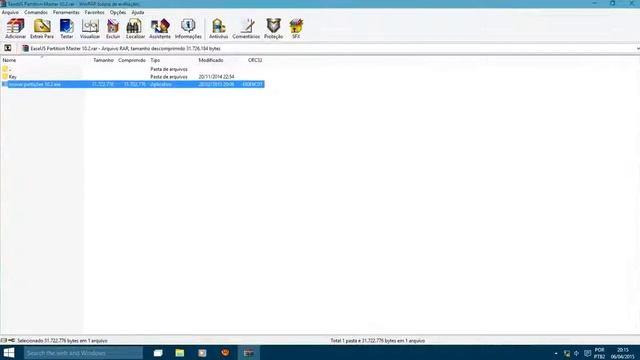Screen dimensions: 640x360
Task: Click the WinRAR taskbar button
Action: (249, 353)
